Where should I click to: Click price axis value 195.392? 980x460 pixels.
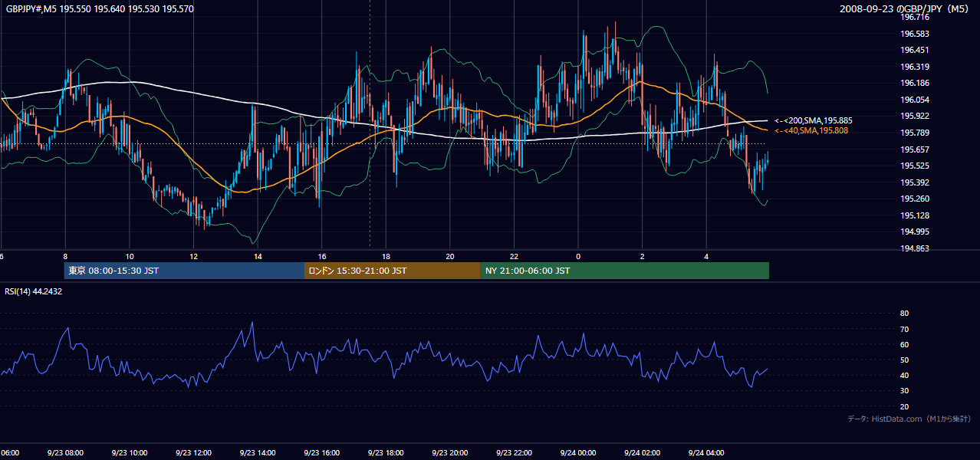pyautogui.click(x=915, y=182)
